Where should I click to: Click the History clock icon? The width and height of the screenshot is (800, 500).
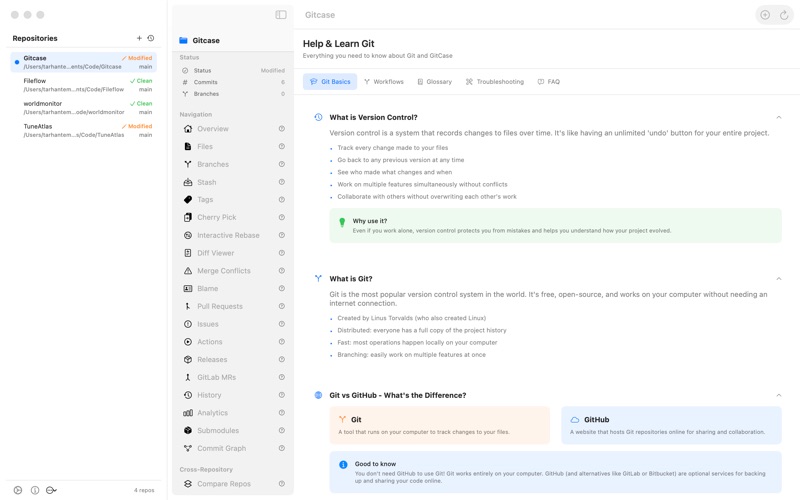[x=188, y=395]
